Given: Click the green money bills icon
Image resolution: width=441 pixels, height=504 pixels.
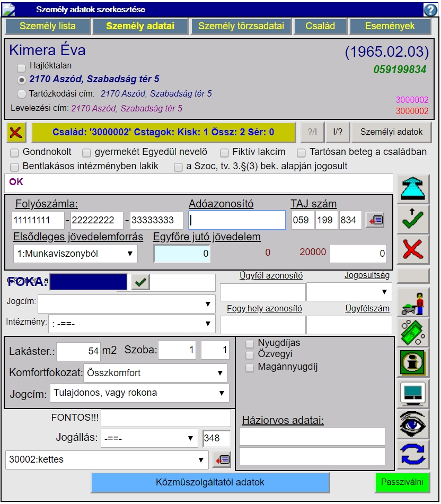Looking at the screenshot, I should pos(413,333).
